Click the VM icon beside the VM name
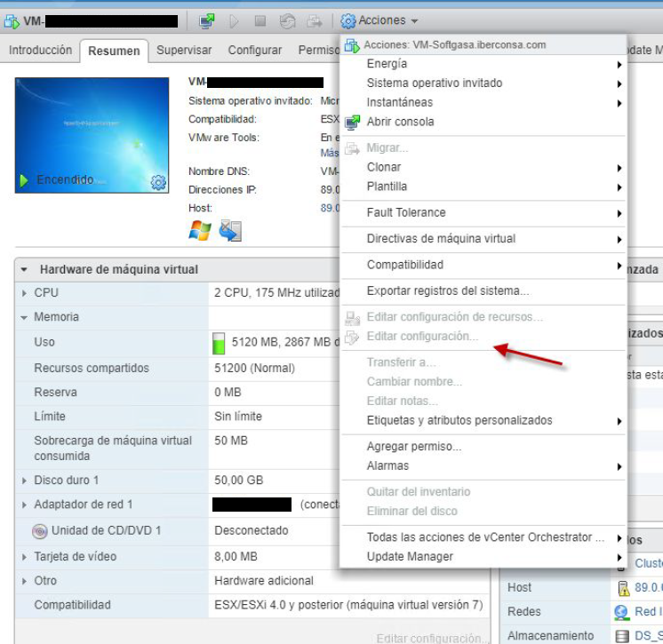The width and height of the screenshot is (663, 644). click(x=12, y=21)
